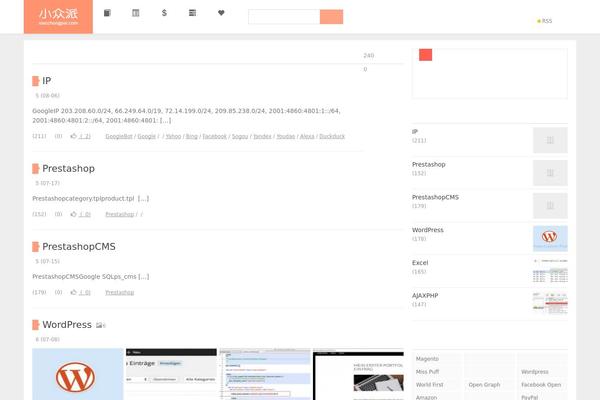Click the placeholder thumbnail beside sidebar Prestashop
This screenshot has height=400, width=600.
550,173
